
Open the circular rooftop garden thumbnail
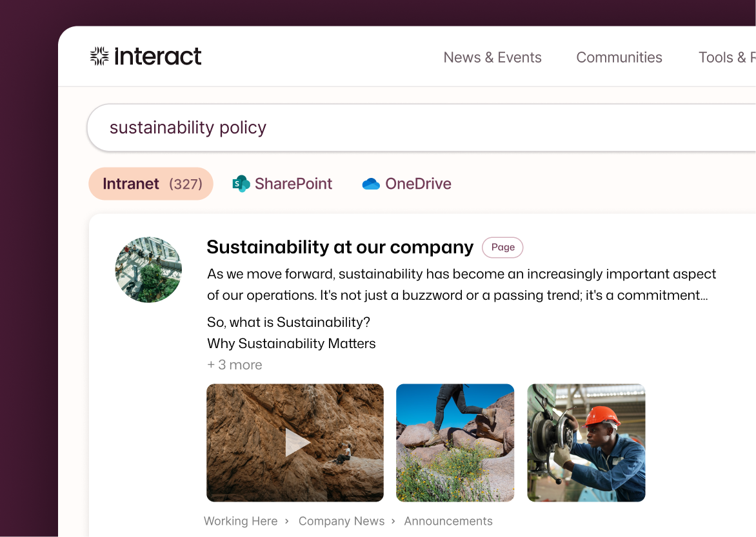click(148, 270)
